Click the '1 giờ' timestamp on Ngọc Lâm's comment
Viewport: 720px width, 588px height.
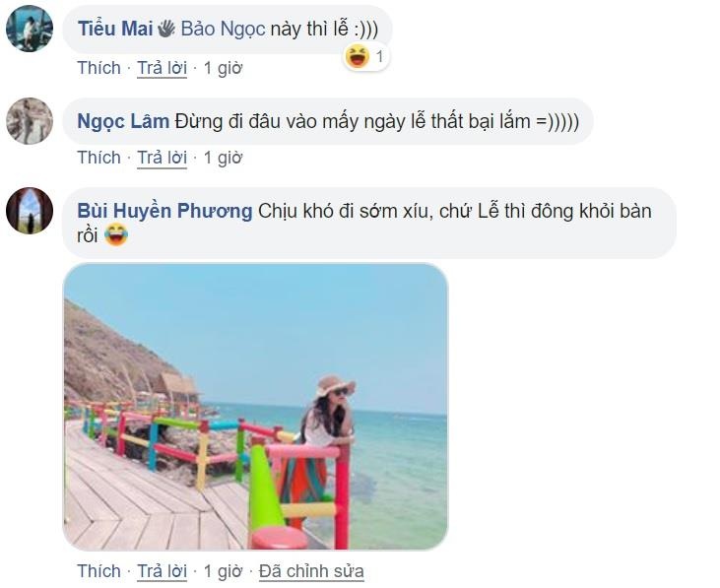tap(223, 158)
